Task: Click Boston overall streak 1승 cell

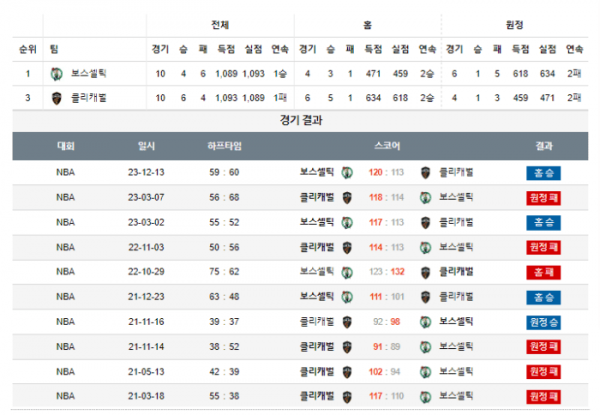Action: pyautogui.click(x=280, y=74)
